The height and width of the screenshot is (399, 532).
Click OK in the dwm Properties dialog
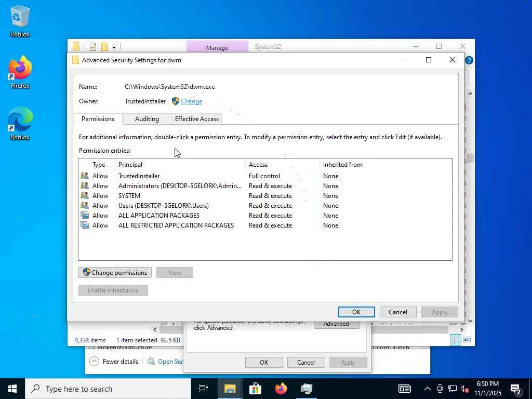[x=264, y=362]
